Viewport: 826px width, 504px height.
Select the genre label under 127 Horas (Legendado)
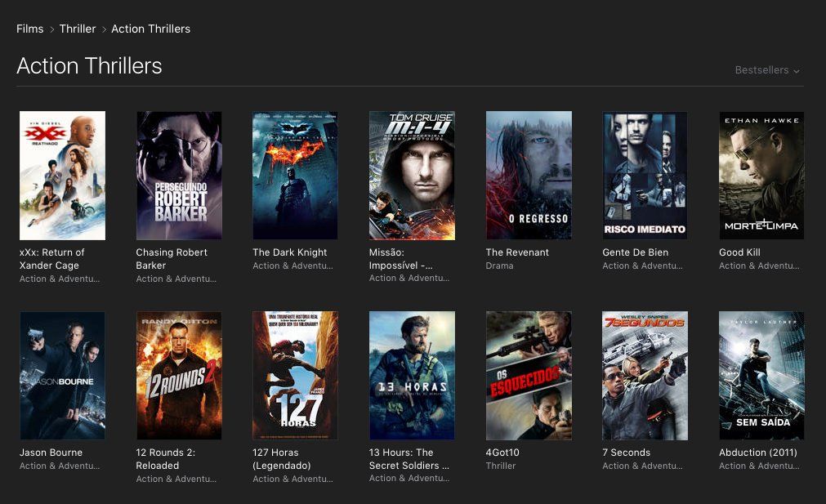[x=292, y=479]
